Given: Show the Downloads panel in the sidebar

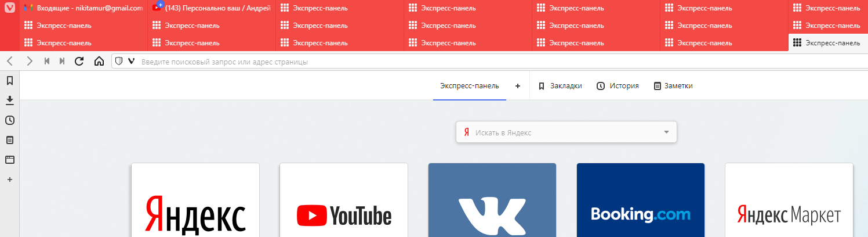Looking at the screenshot, I should [x=9, y=100].
